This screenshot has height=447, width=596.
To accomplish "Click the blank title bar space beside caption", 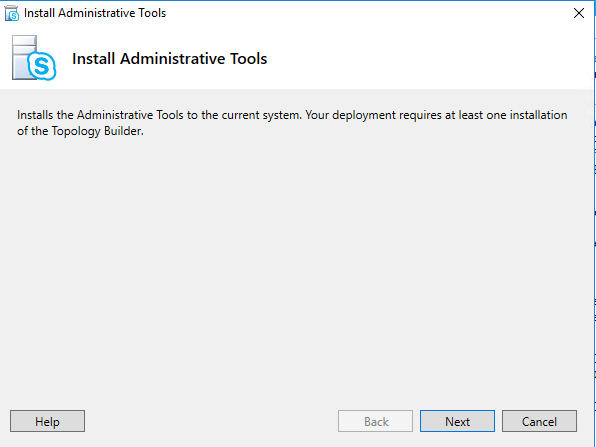I will [361, 13].
